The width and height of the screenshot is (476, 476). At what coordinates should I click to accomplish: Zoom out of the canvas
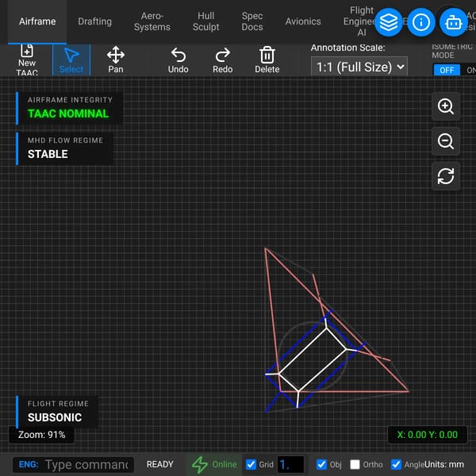click(x=446, y=141)
